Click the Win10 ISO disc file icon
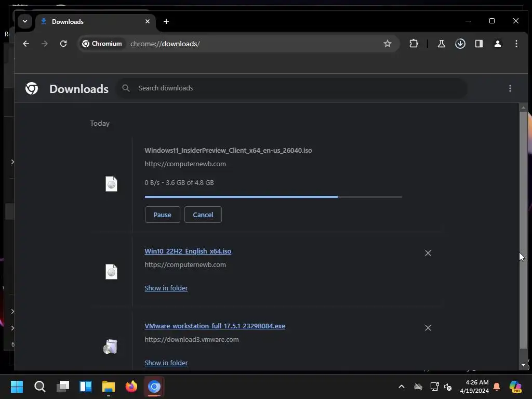532x399 pixels. (x=111, y=272)
